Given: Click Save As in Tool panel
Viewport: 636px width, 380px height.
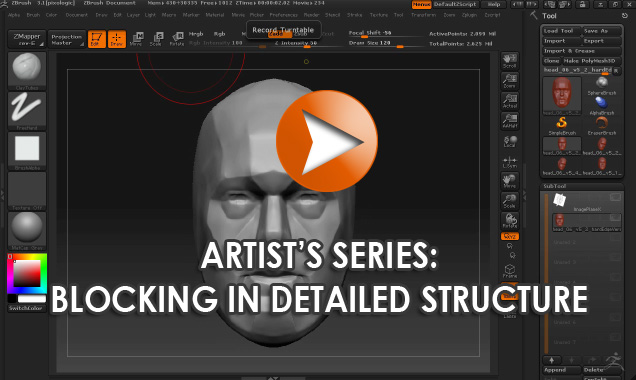Looking at the screenshot, I should 602,31.
